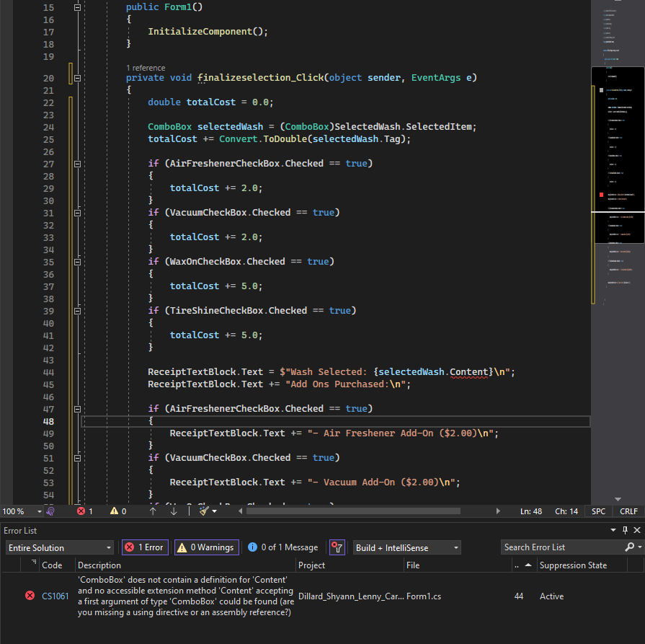Open the CS1061 error code link

(x=55, y=596)
